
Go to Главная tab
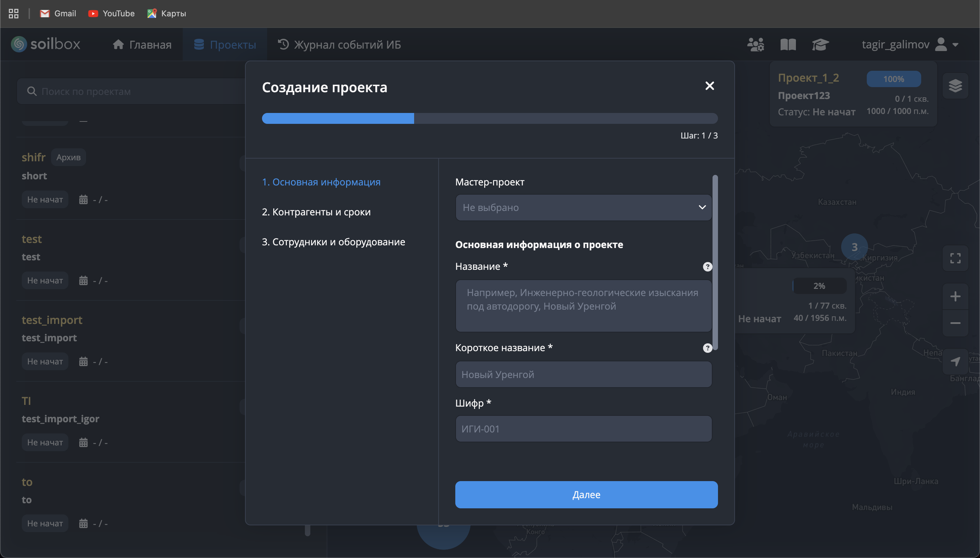[142, 45]
